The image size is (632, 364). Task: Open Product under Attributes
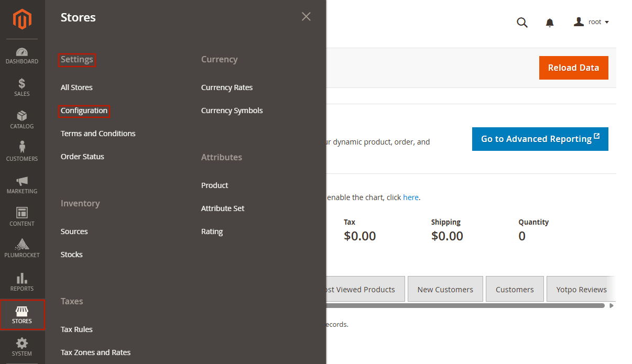point(215,185)
